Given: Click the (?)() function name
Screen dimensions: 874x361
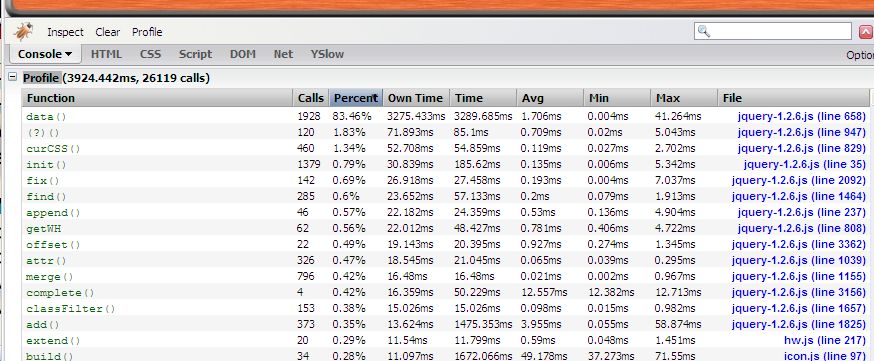Looking at the screenshot, I should tap(43, 133).
